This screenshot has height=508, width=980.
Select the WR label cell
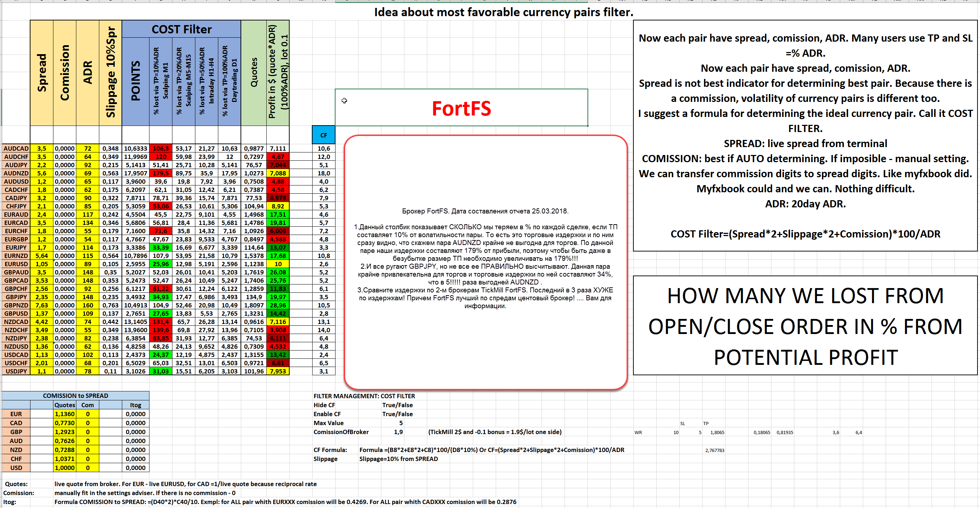pos(638,432)
